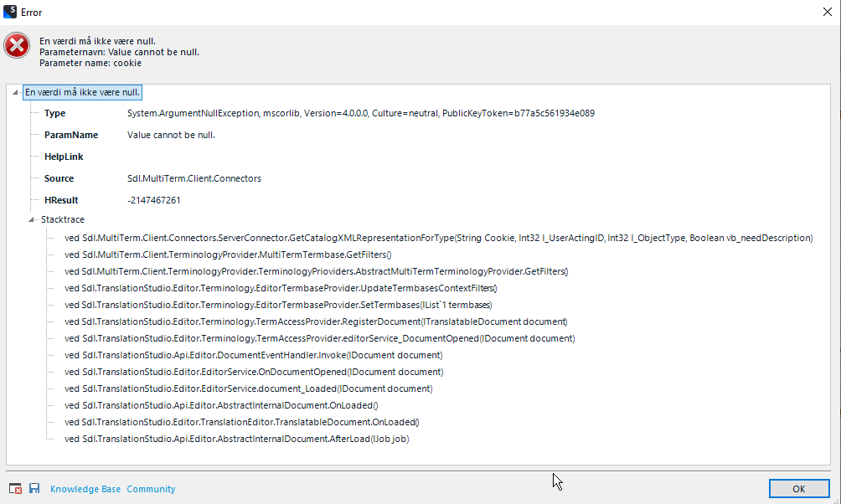841x504 pixels.
Task: Close the Error dialog window
Action: click(x=827, y=12)
